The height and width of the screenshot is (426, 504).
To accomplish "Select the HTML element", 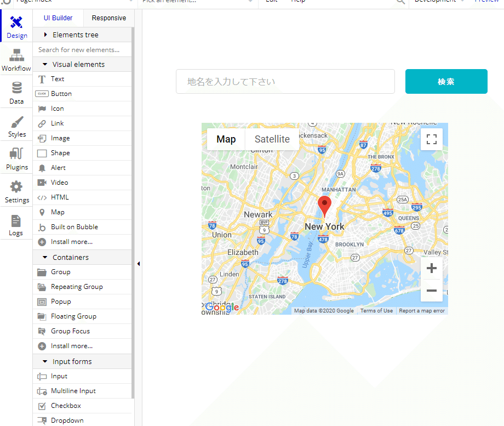I will coord(82,197).
